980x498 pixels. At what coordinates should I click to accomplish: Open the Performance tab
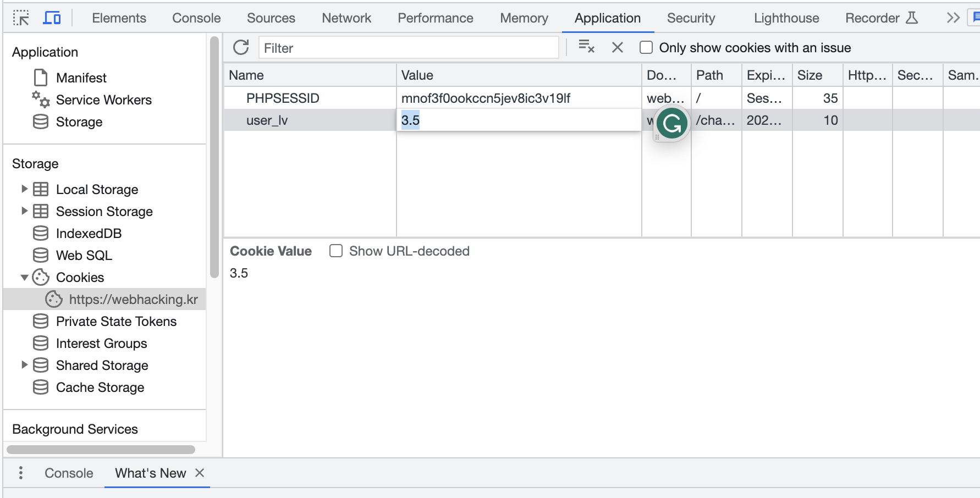[x=436, y=18]
